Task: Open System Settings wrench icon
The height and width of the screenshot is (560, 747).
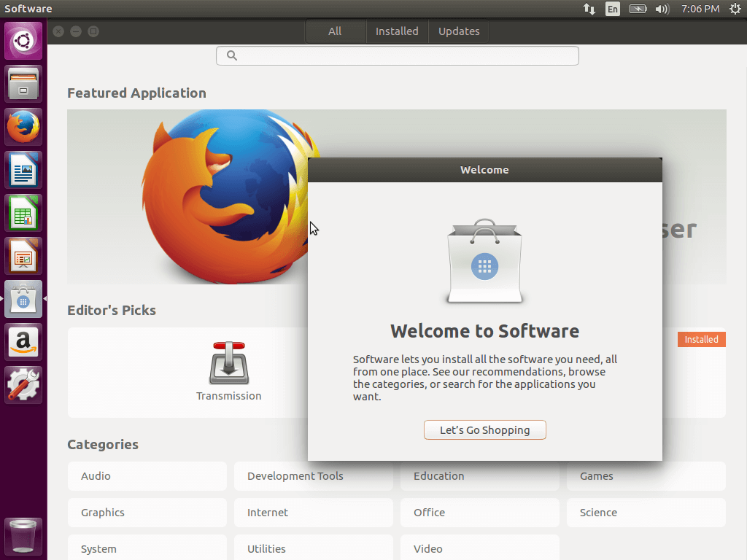Action: click(23, 385)
